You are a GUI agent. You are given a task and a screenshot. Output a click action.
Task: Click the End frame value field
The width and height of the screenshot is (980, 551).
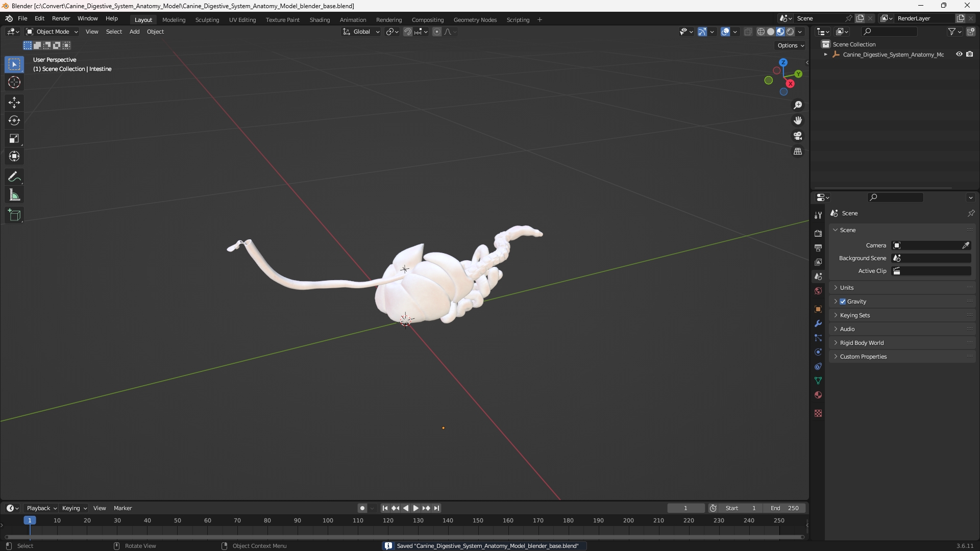(785, 508)
